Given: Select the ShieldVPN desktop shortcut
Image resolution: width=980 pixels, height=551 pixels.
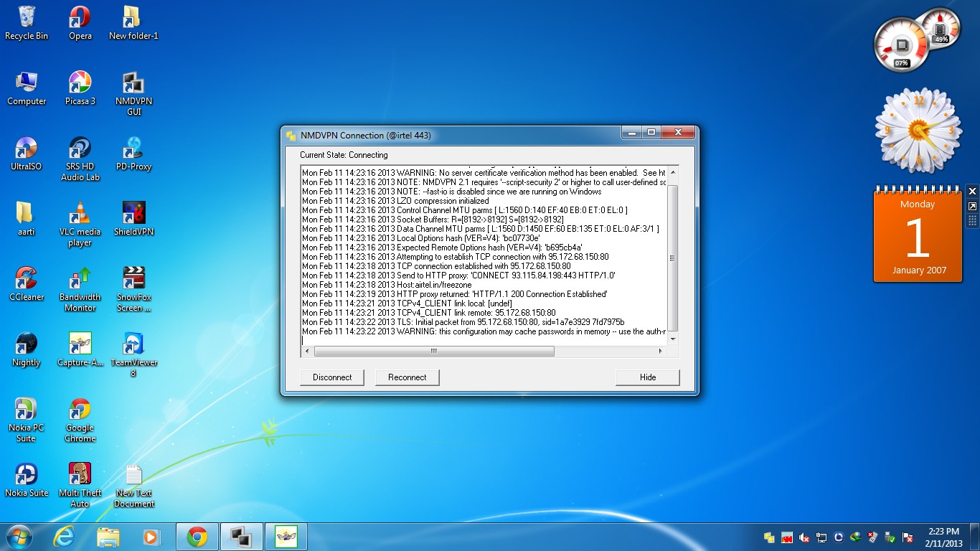Looking at the screenshot, I should [x=133, y=219].
